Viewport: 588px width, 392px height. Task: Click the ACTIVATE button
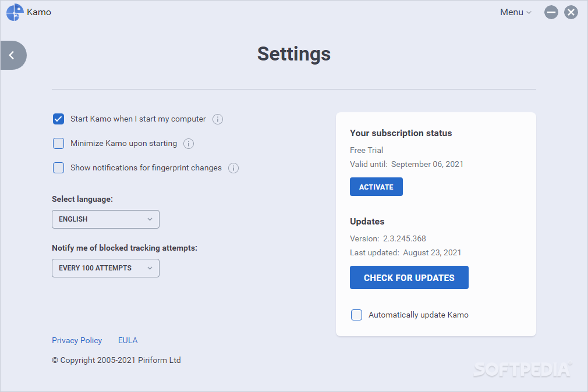click(x=376, y=187)
